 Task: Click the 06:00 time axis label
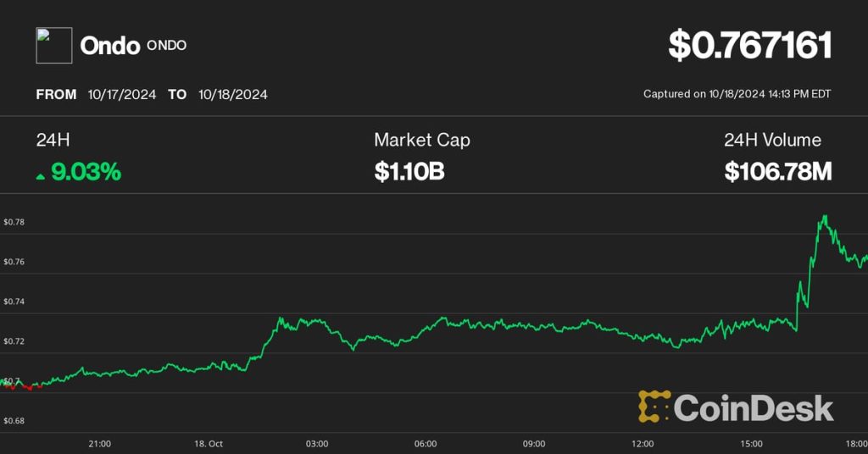[x=426, y=444]
